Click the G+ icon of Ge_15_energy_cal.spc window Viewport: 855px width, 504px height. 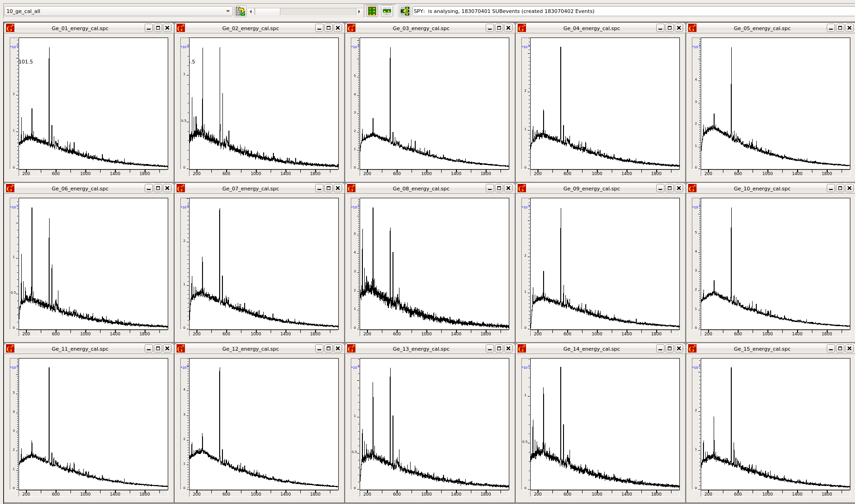point(692,349)
